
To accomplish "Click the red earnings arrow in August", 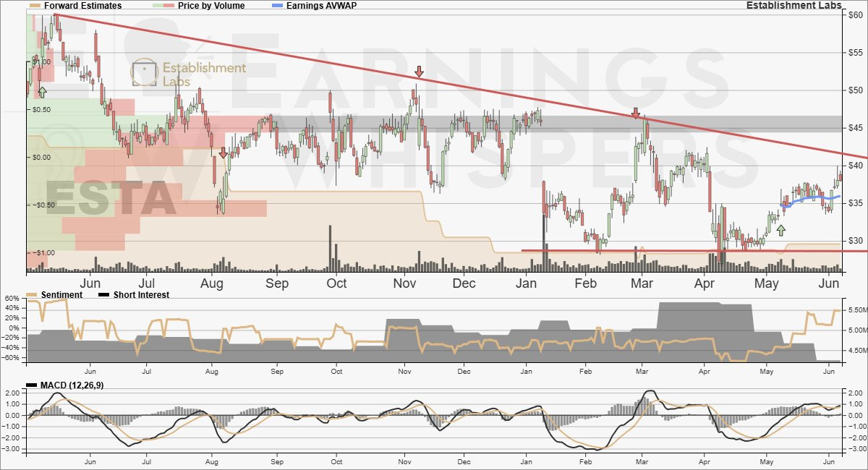I will coord(223,153).
